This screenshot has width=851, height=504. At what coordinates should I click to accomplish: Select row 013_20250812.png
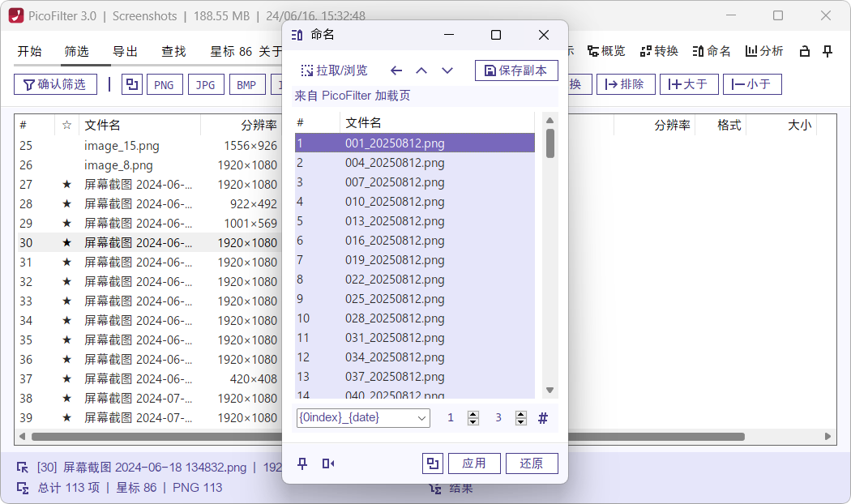coord(415,221)
